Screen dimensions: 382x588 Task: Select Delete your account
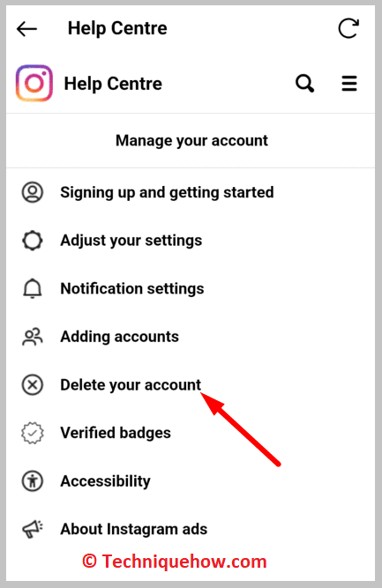point(131,384)
